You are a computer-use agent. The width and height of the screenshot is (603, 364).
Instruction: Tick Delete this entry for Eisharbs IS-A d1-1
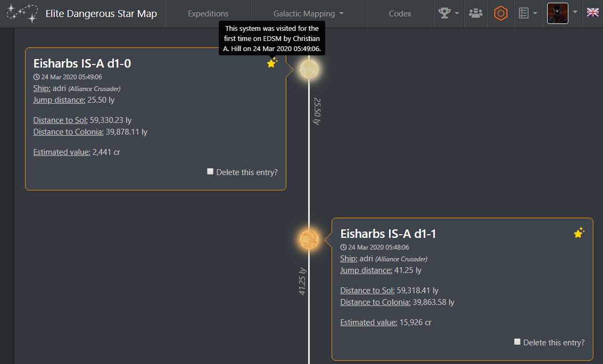[517, 342]
